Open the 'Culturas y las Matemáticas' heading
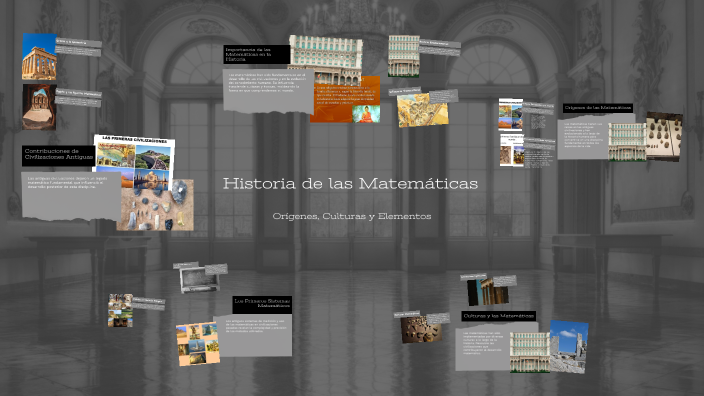The width and height of the screenshot is (704, 396). tap(498, 316)
